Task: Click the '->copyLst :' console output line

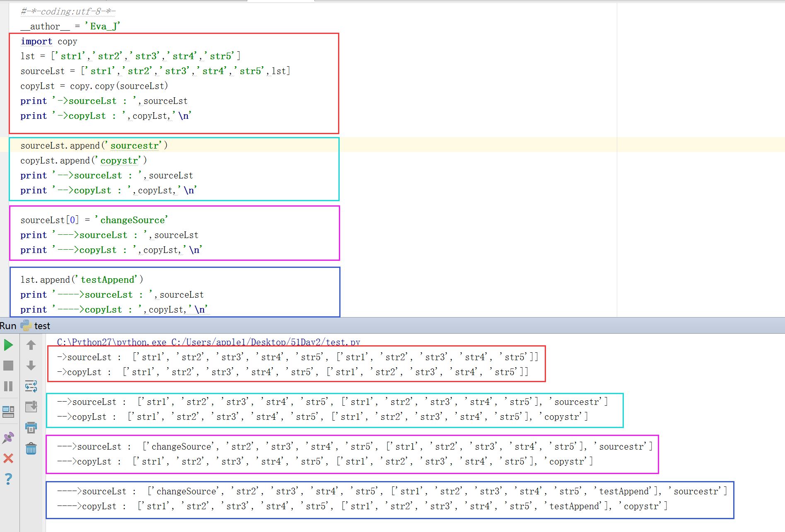Action: [x=292, y=372]
